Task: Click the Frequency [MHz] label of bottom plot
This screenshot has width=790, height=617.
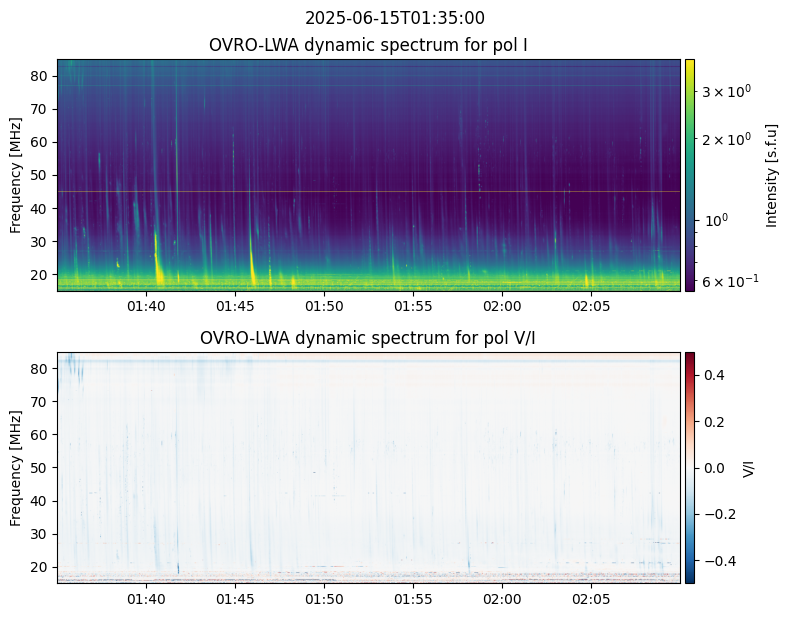Action: pos(17,467)
